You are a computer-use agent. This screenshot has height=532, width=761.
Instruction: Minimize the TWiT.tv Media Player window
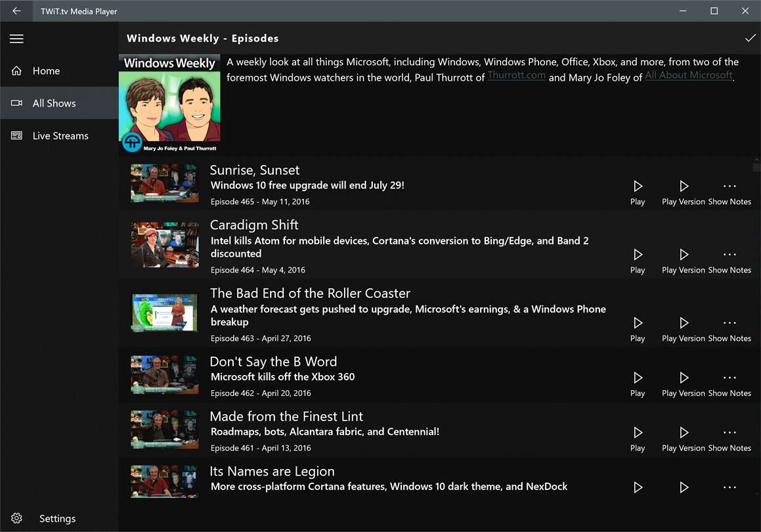[x=683, y=11]
